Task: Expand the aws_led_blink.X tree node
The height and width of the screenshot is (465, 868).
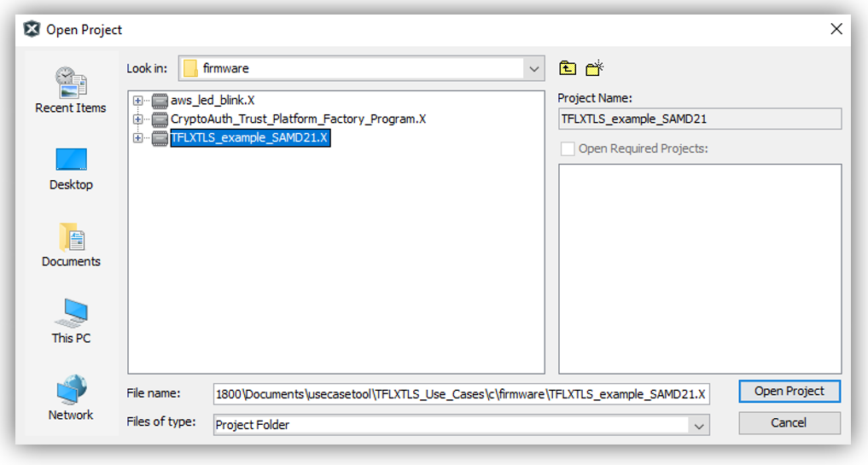Action: coord(138,101)
